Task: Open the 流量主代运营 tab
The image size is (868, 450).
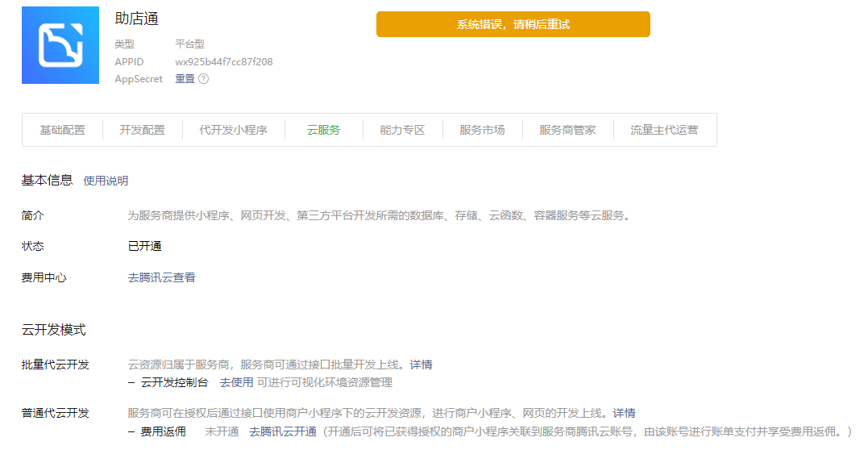Action: coord(664,130)
